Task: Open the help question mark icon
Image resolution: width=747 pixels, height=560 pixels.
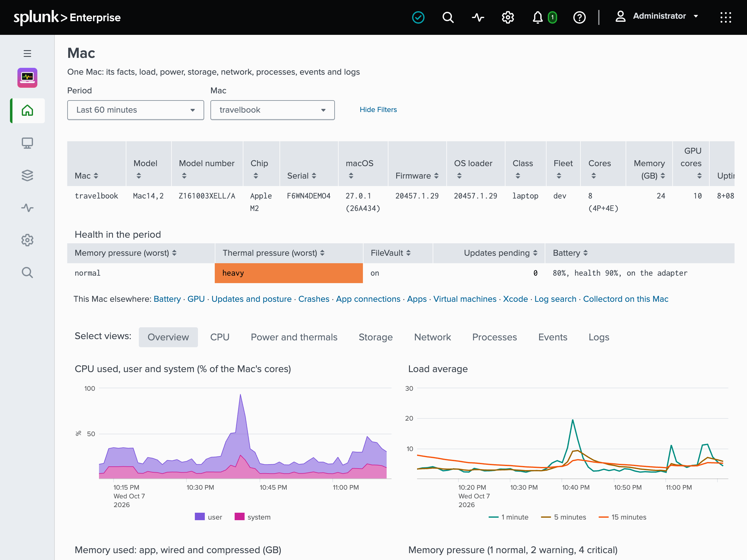Action: [x=580, y=17]
